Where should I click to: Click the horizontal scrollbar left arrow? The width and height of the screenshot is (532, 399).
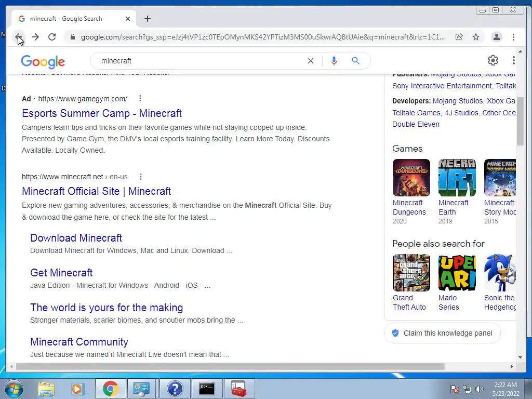click(x=11, y=366)
